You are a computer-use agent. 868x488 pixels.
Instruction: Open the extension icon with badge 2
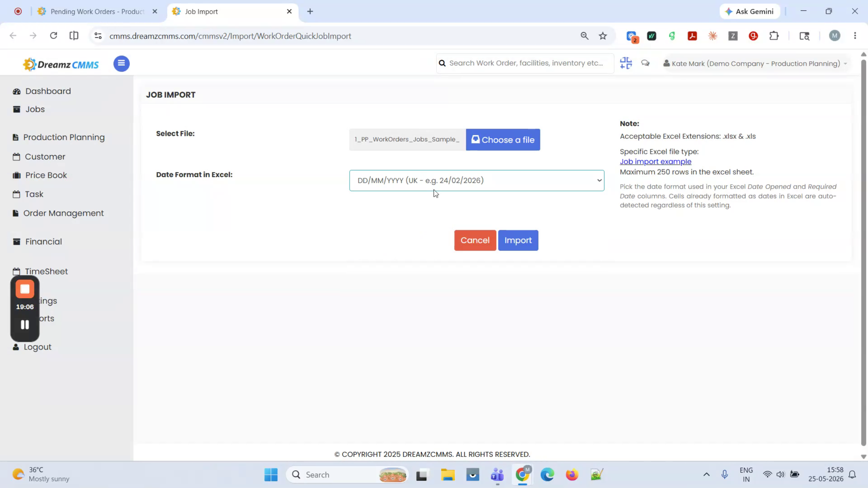click(632, 37)
